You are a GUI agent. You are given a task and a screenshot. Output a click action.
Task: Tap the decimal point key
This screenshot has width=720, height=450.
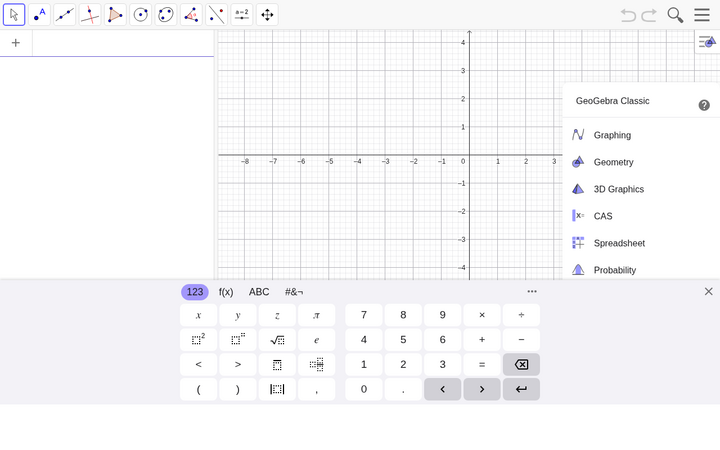point(403,389)
